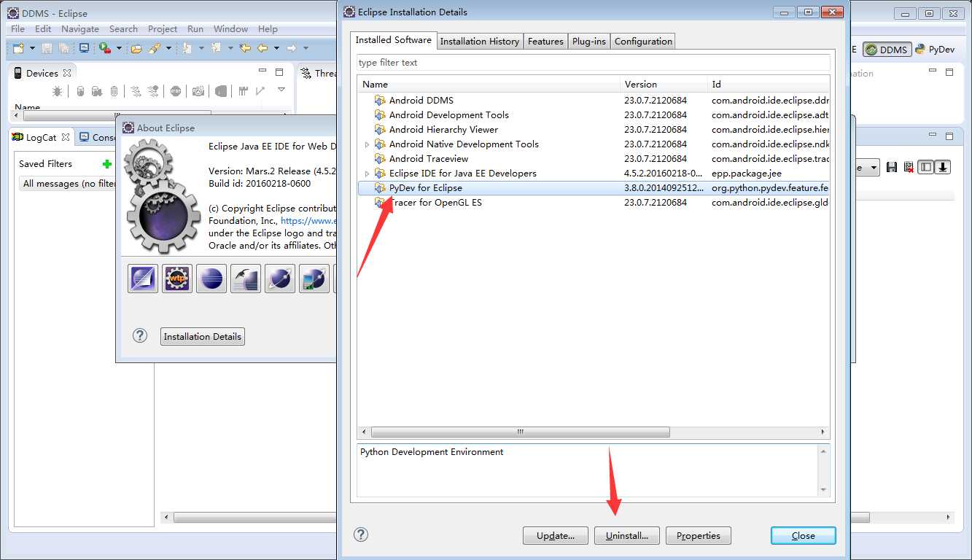Click the Properties button
972x560 pixels.
pos(698,535)
